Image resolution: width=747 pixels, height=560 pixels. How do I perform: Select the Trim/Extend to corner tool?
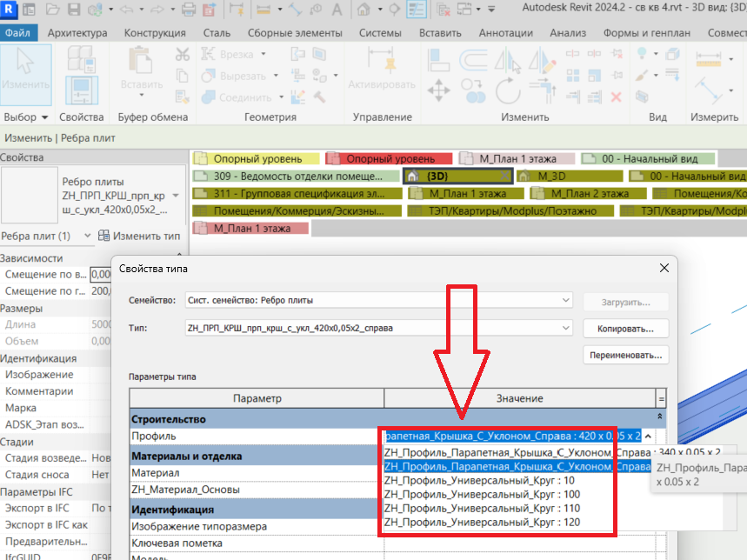(x=543, y=90)
